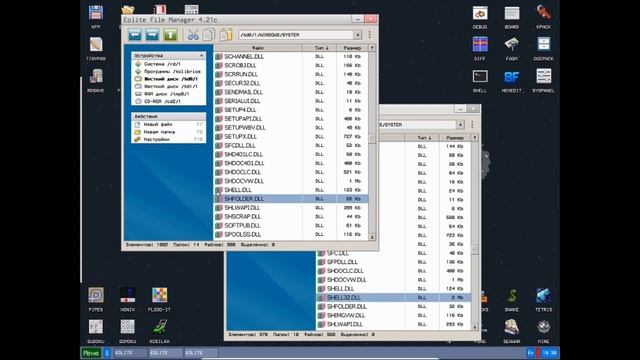Open Программы /kolibrios device
Screen dimensions: 640x360
(x=169, y=71)
